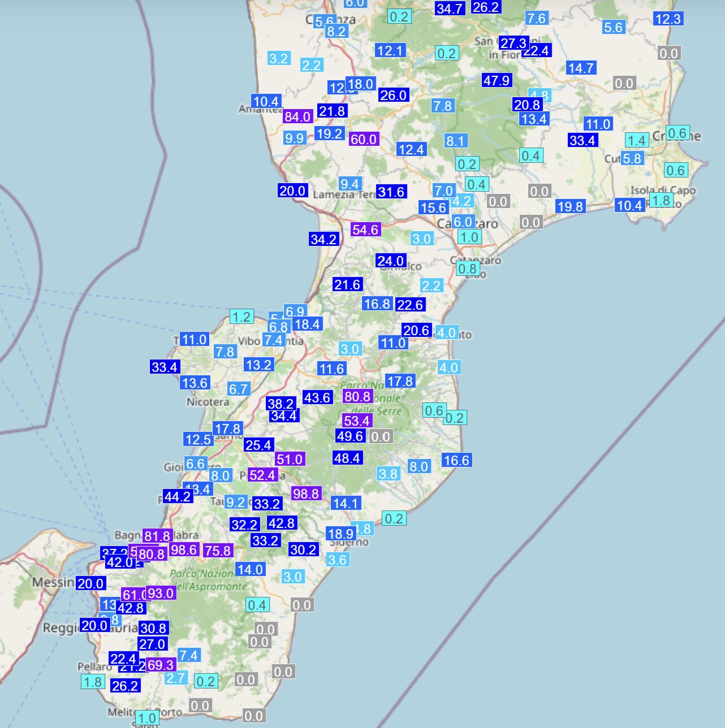Click the 80.8 marker in Serre park

pyautogui.click(x=357, y=396)
